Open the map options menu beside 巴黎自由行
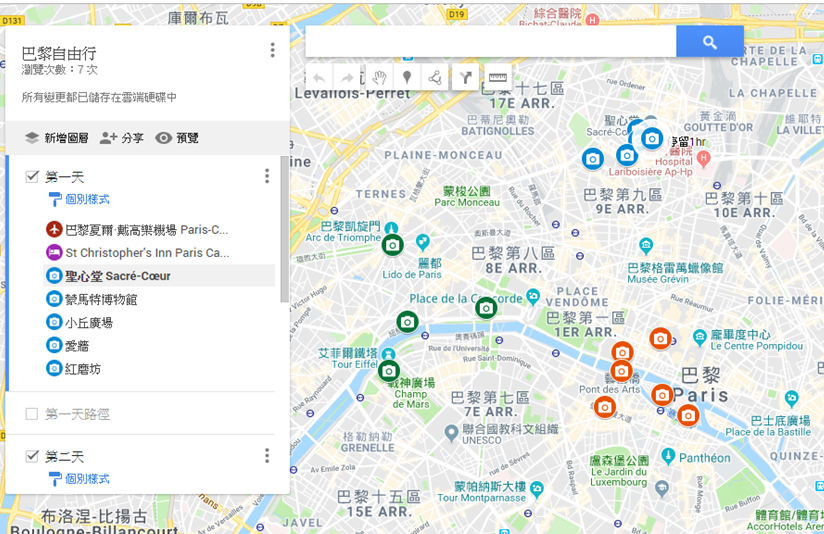Screen dimensions: 824x534 tap(272, 50)
